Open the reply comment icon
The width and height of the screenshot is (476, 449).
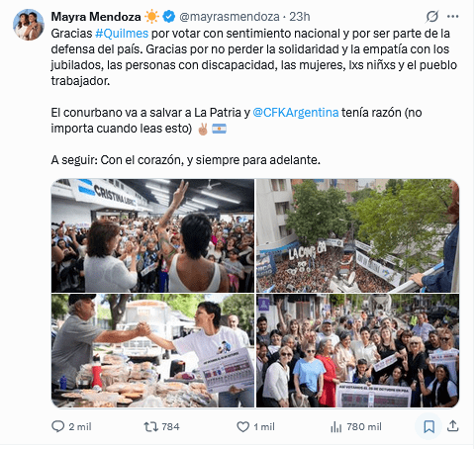click(58, 426)
